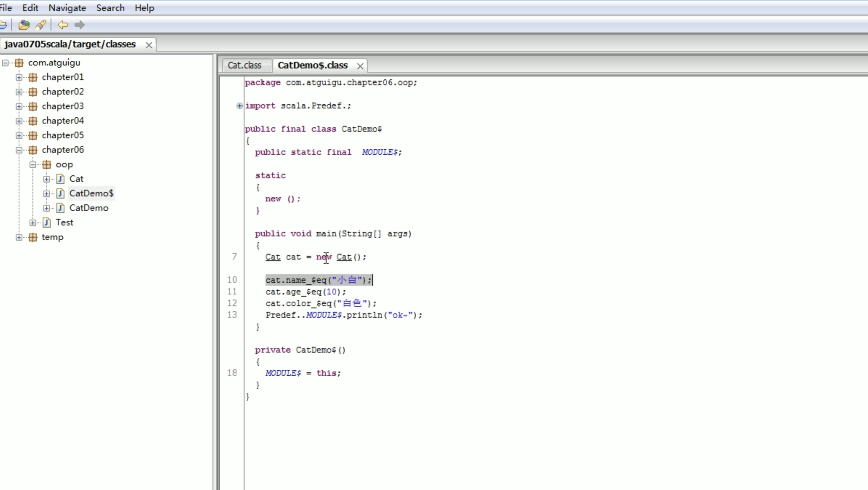Open the Search menu
The image size is (868, 490).
pyautogui.click(x=110, y=8)
